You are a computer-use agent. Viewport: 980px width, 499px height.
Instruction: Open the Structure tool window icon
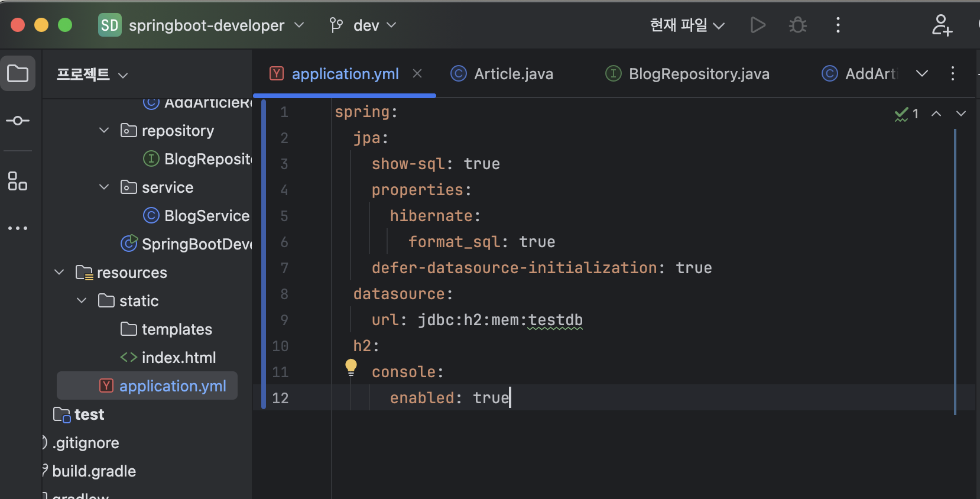(18, 181)
